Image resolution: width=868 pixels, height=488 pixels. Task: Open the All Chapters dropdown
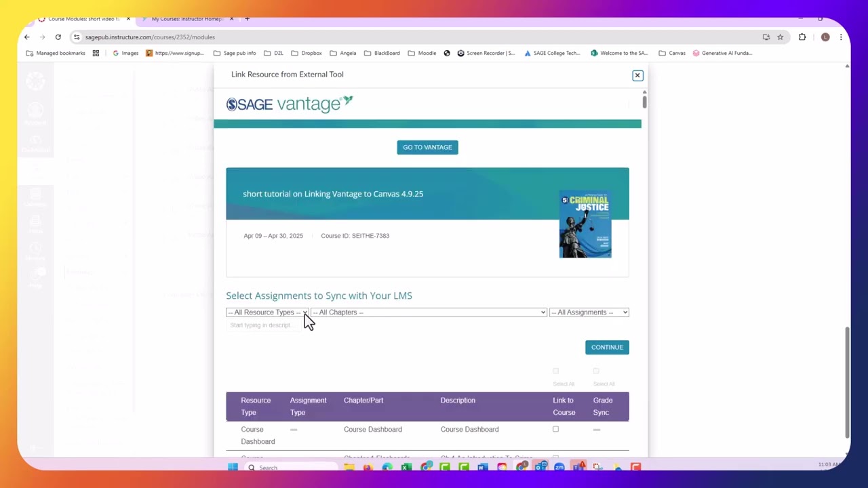(x=429, y=312)
